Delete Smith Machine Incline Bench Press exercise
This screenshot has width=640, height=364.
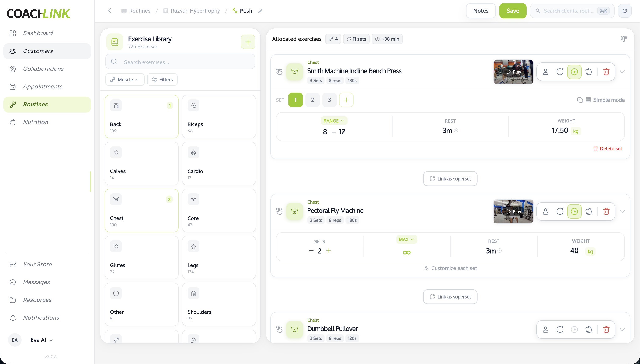[x=606, y=72]
